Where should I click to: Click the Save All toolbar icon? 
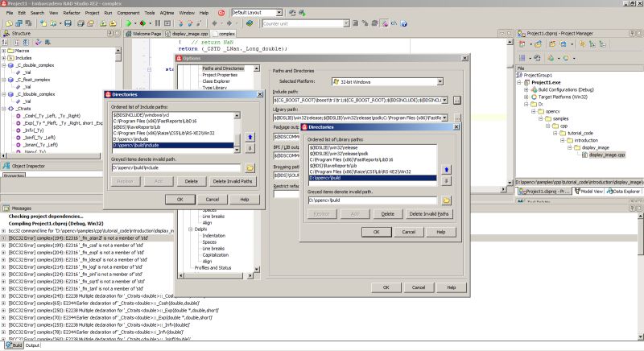(80, 23)
